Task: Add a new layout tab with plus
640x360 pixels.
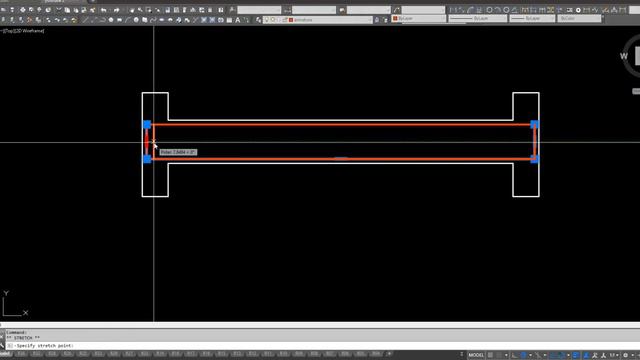Action: [389, 353]
